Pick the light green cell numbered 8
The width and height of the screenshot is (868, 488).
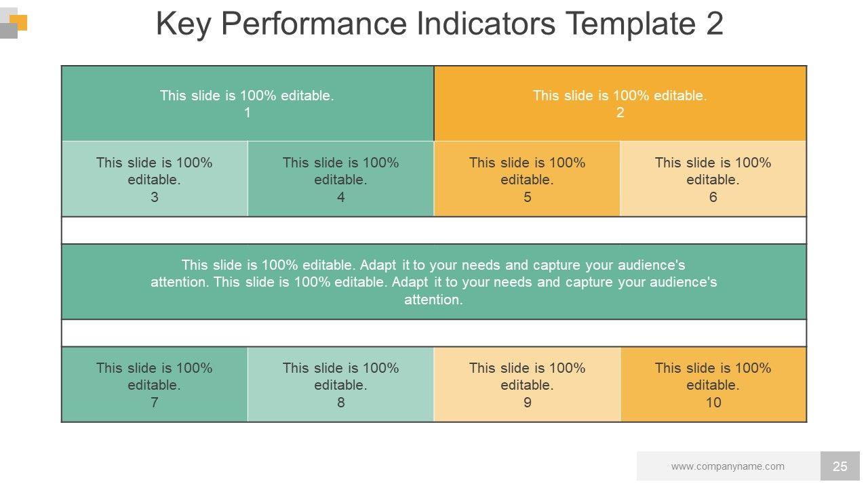click(340, 385)
